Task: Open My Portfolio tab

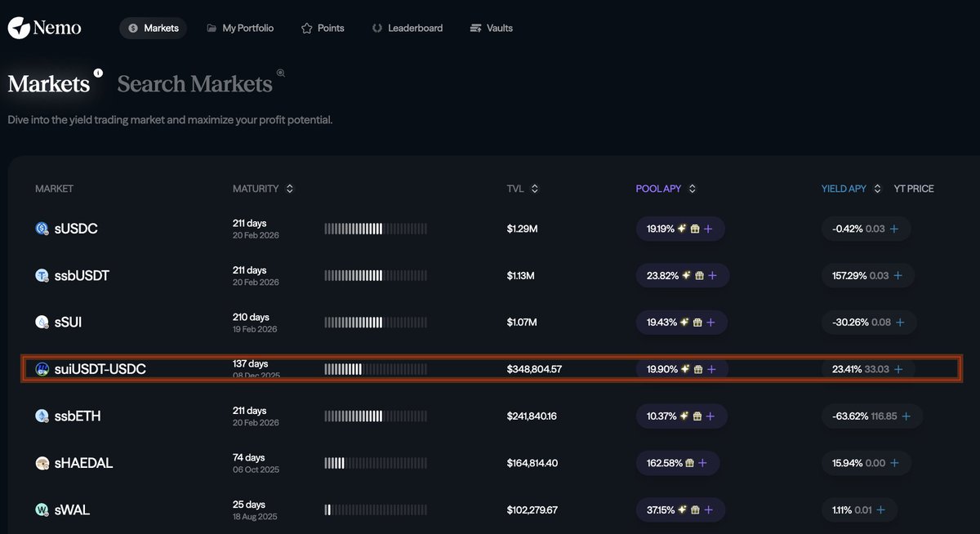Action: (240, 28)
